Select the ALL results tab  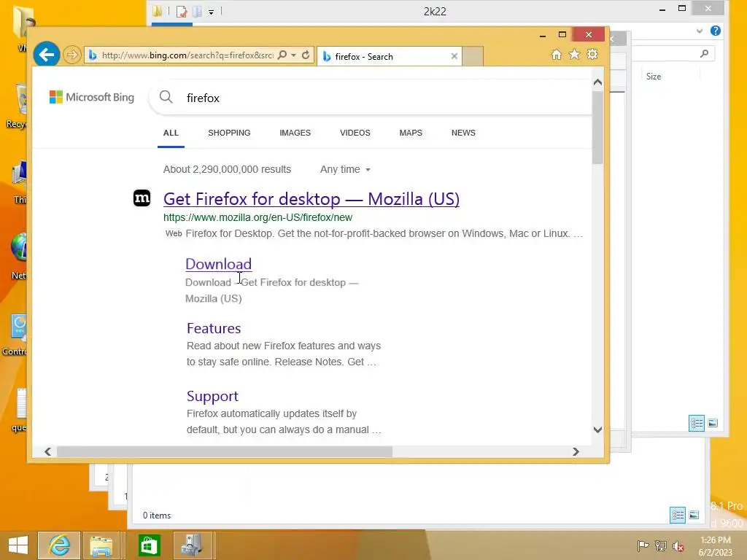171,133
